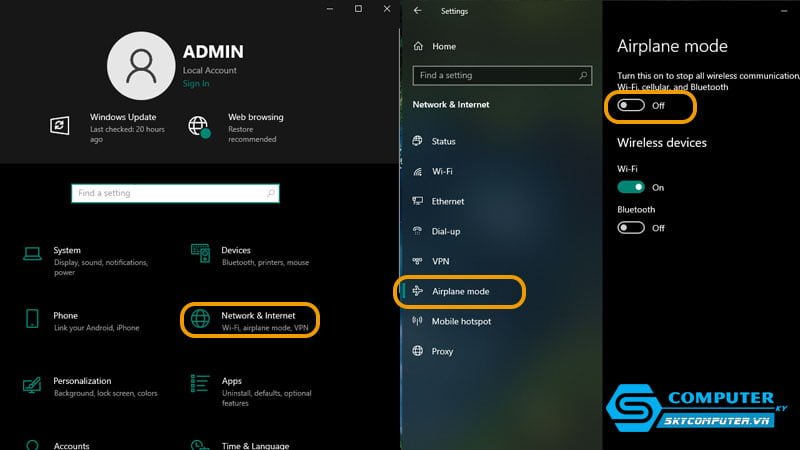Click the Network & Internet sidebar heading
Screen dimensions: 800x450
pos(451,105)
